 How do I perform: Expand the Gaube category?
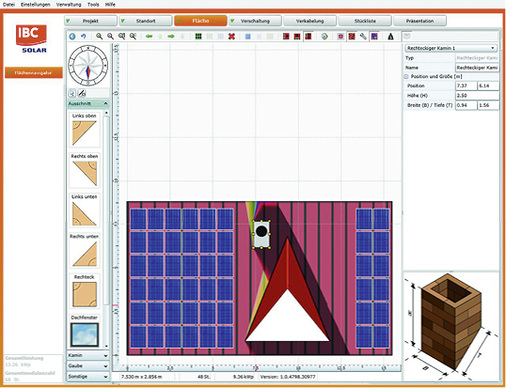click(88, 366)
